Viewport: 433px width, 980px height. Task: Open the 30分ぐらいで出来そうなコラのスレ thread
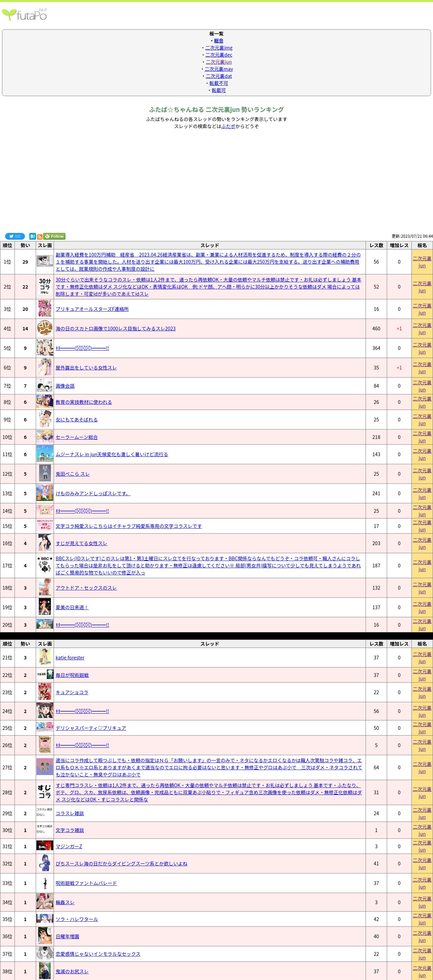(208, 287)
